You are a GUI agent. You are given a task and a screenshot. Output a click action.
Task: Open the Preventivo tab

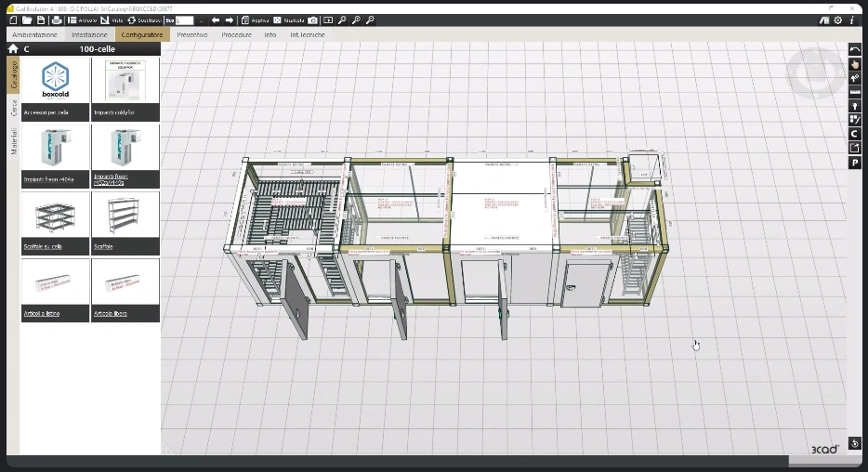click(192, 34)
